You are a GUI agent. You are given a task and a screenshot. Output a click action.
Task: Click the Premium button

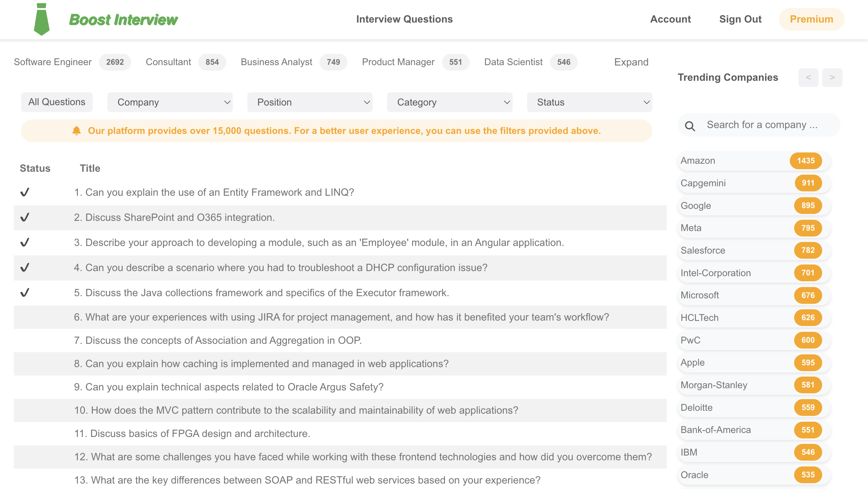tap(811, 19)
